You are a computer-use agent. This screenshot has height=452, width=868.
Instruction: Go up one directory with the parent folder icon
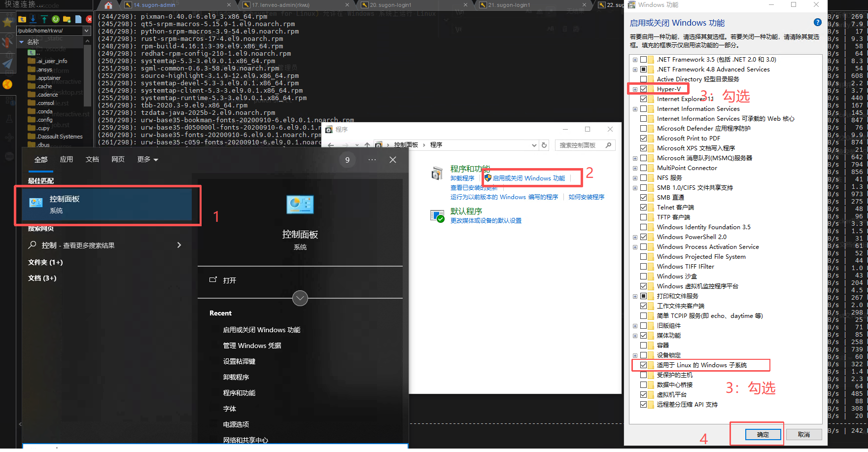click(x=22, y=19)
